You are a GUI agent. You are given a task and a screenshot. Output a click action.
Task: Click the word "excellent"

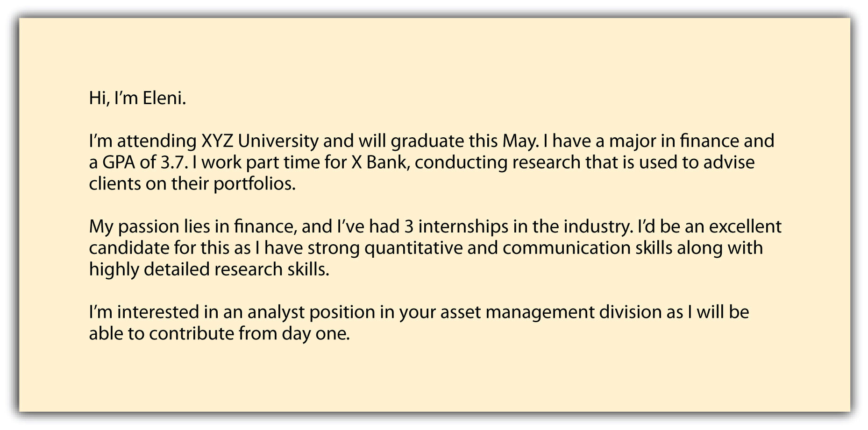click(745, 226)
